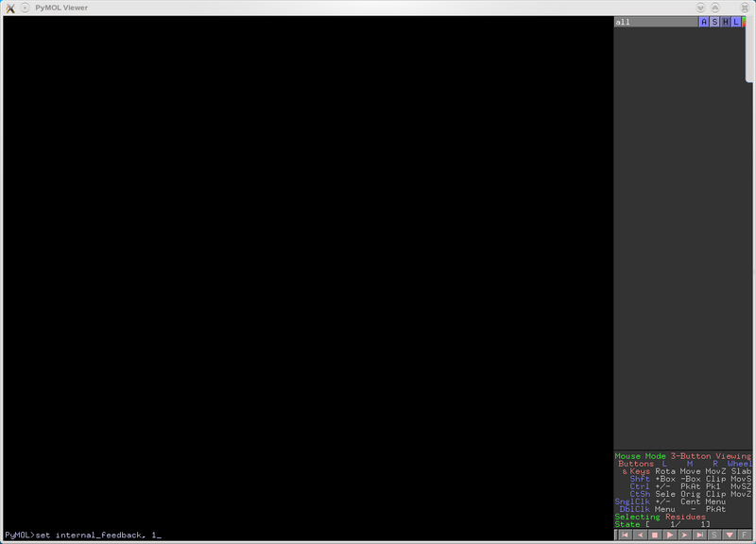756x544 pixels.
Task: Click the rewind to first state button
Action: pos(624,535)
